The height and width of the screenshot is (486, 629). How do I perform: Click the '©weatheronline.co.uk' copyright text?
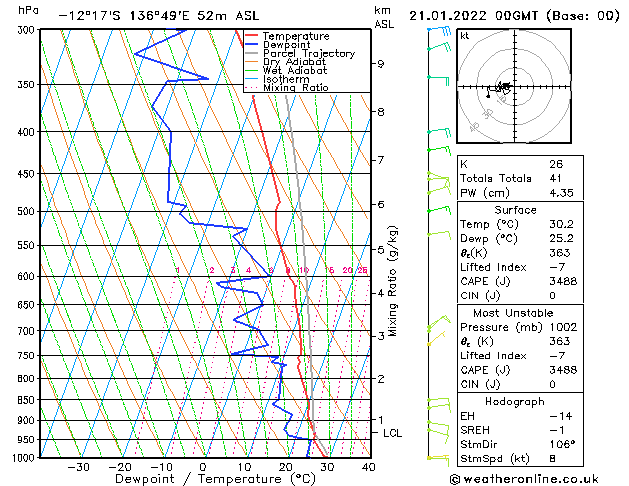pos(524,479)
